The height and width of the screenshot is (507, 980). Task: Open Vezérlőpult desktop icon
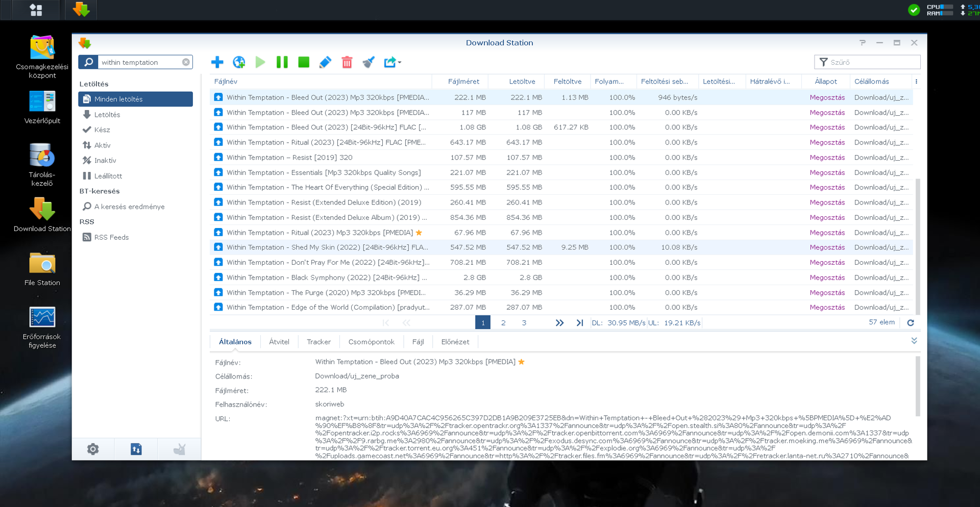42,108
